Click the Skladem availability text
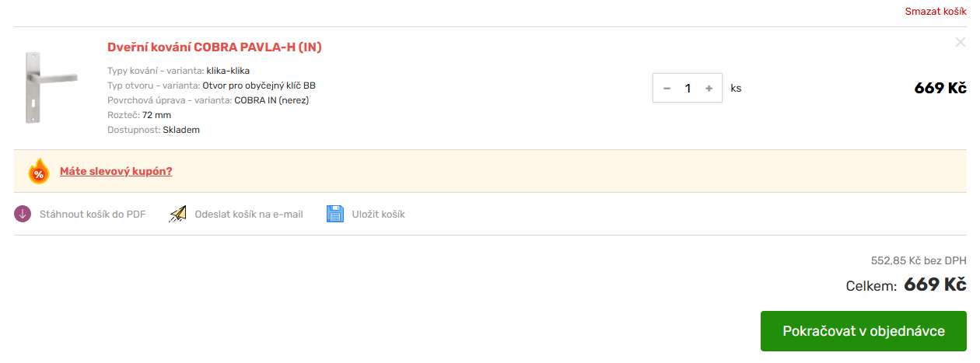980x363 pixels. (181, 130)
